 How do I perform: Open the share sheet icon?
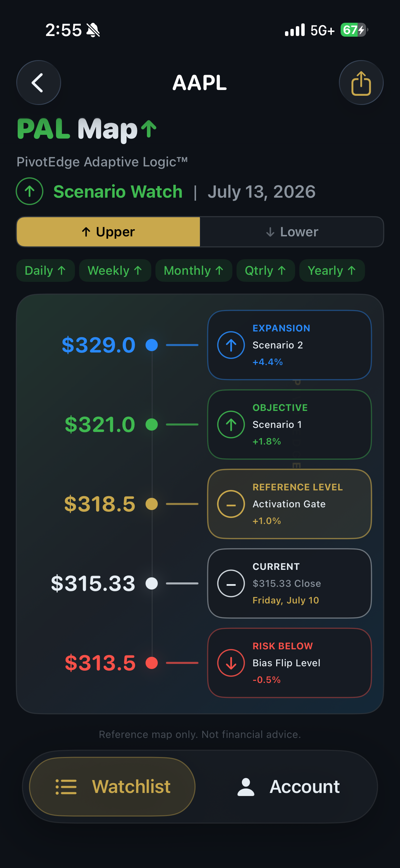click(361, 83)
